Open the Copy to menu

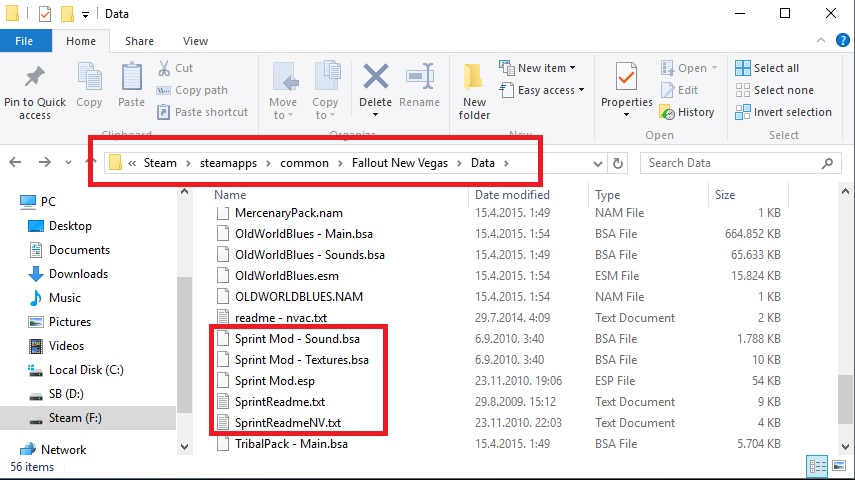(x=326, y=91)
